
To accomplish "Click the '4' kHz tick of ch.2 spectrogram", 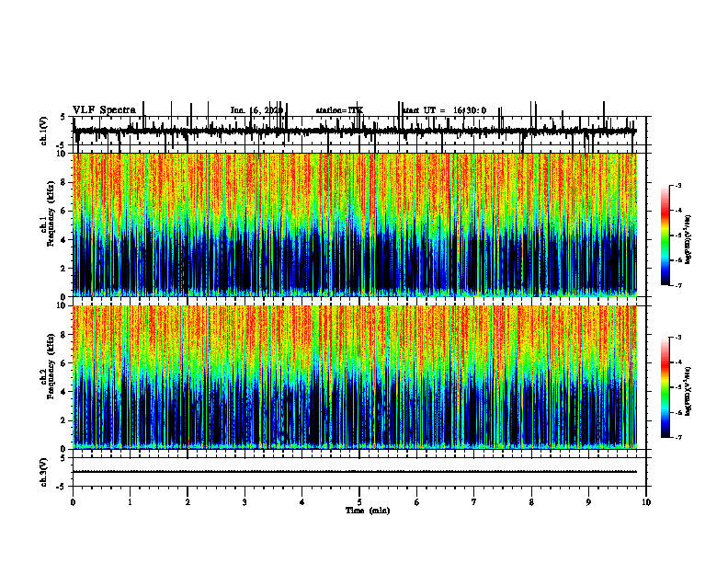I will tap(64, 392).
